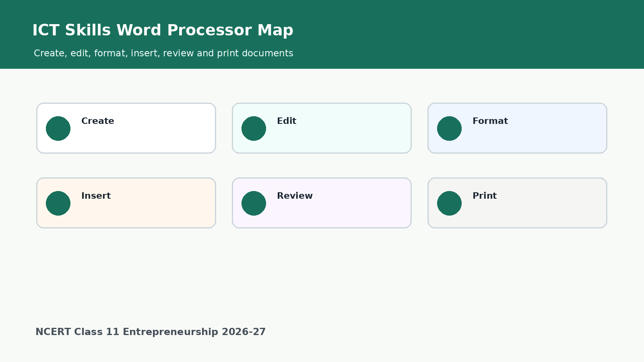Click the ICT Skills Word Processor Map title
The image size is (644, 362).
[163, 31]
